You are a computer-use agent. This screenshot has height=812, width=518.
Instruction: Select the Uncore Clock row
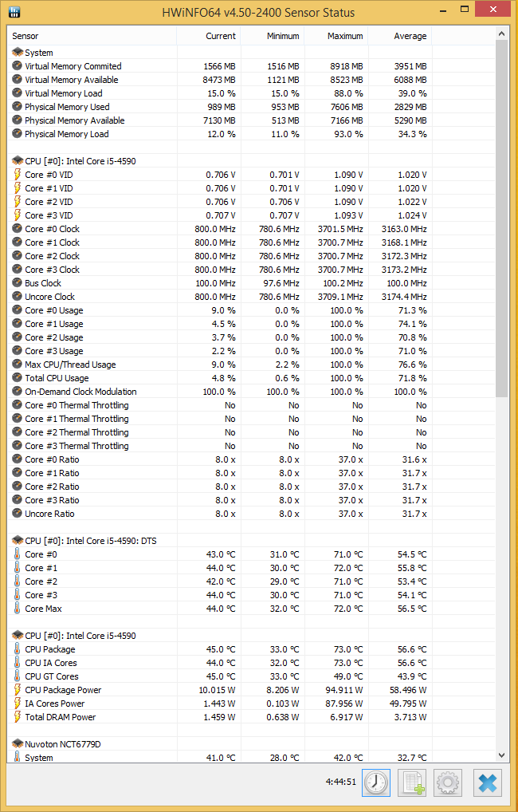[251, 297]
